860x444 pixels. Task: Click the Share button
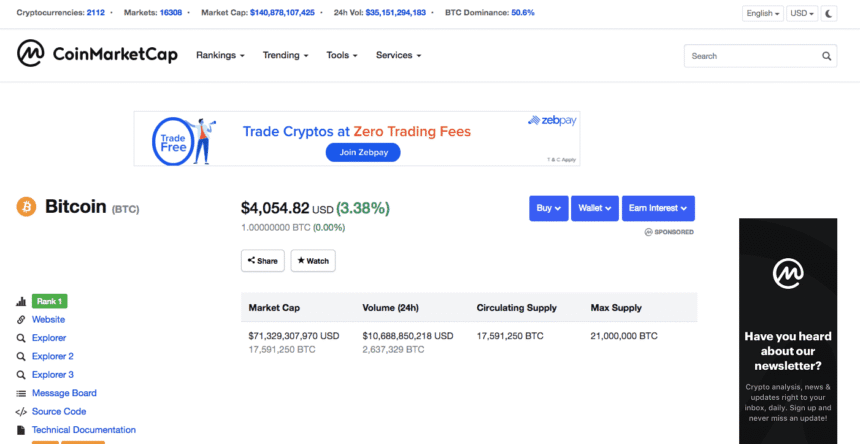pos(263,261)
